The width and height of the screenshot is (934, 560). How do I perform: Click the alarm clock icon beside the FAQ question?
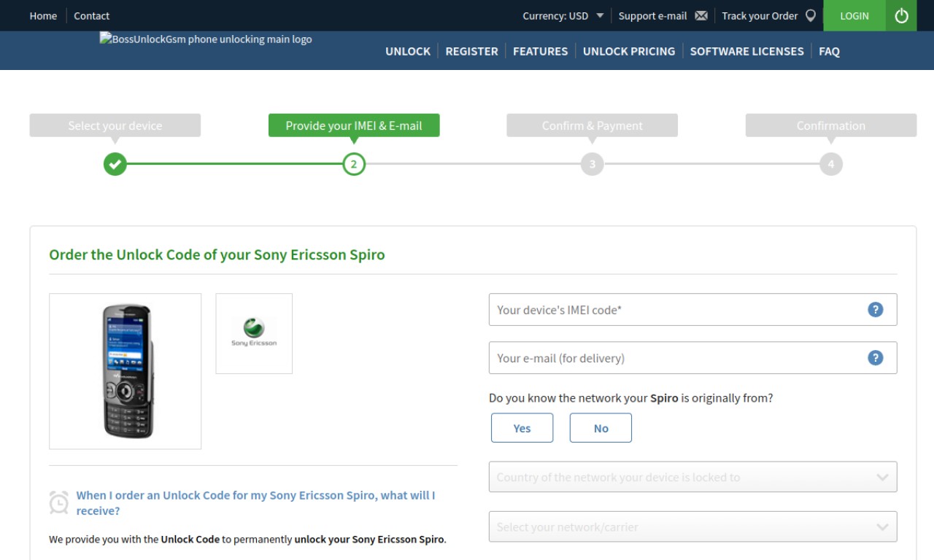click(59, 502)
